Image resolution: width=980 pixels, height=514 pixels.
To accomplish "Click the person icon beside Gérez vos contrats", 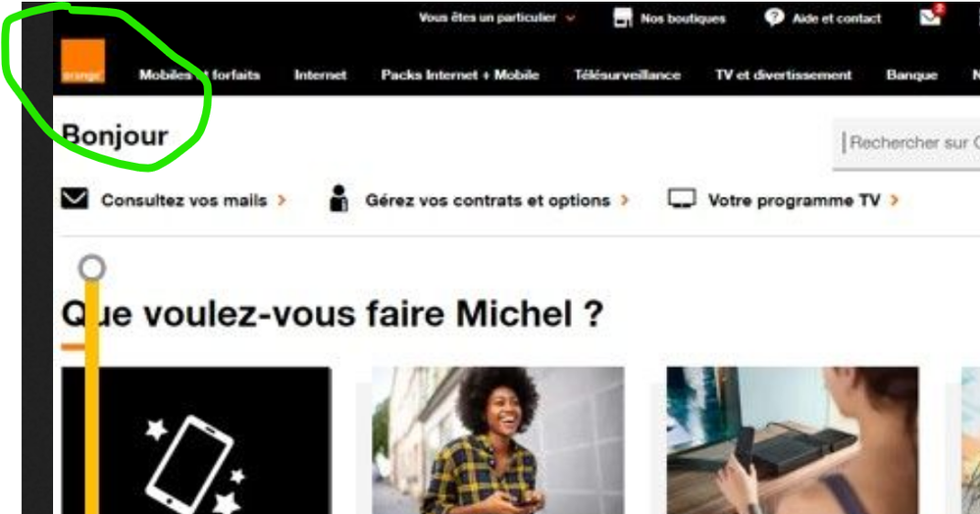I will 338,198.
